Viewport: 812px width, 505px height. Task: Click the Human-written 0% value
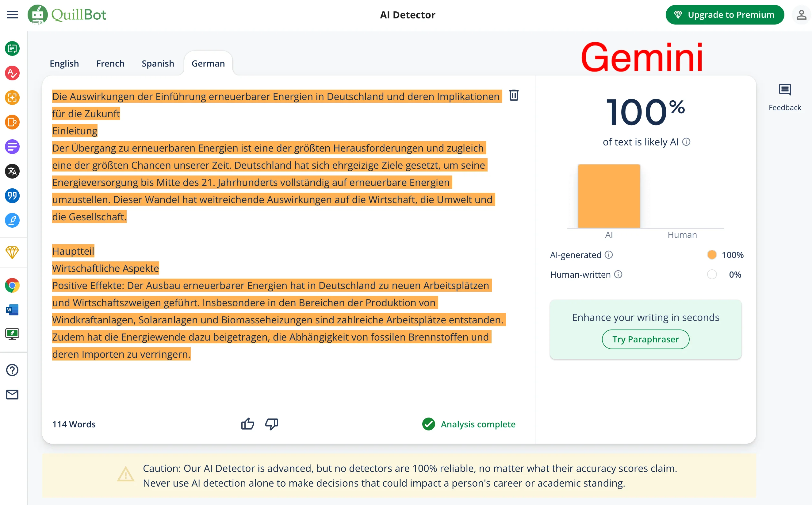[x=735, y=275]
